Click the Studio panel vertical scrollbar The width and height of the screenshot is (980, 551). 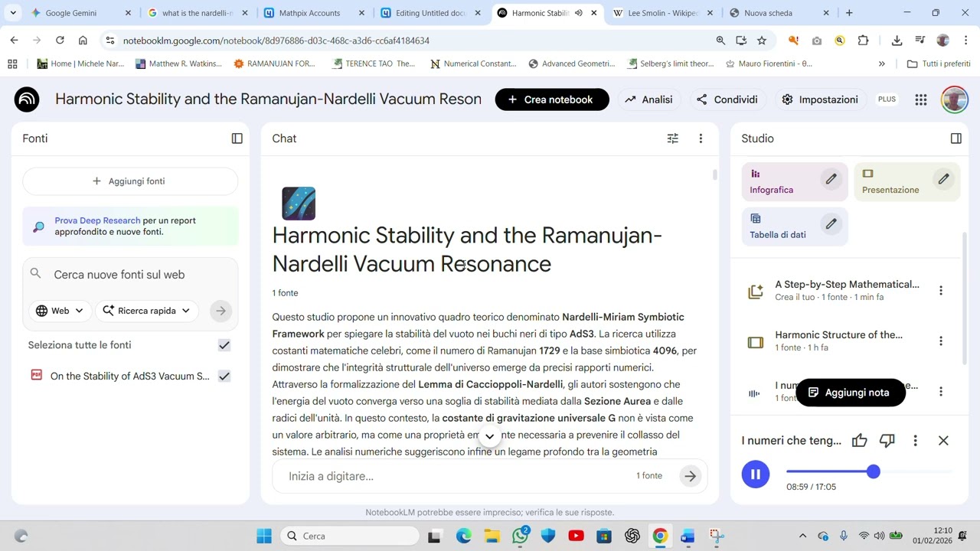click(x=964, y=298)
